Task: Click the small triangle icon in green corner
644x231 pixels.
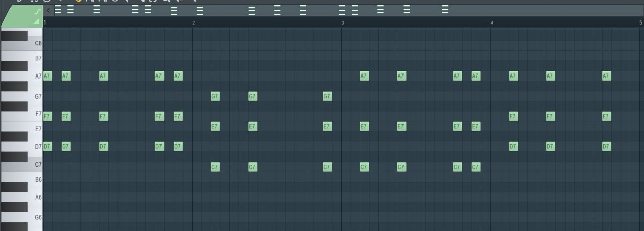Action: point(36,22)
